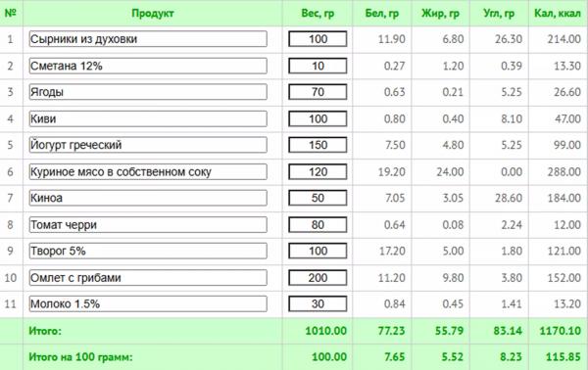The height and width of the screenshot is (370, 588).
Task: Focus the product field 'Киноа'
Action: (x=148, y=198)
